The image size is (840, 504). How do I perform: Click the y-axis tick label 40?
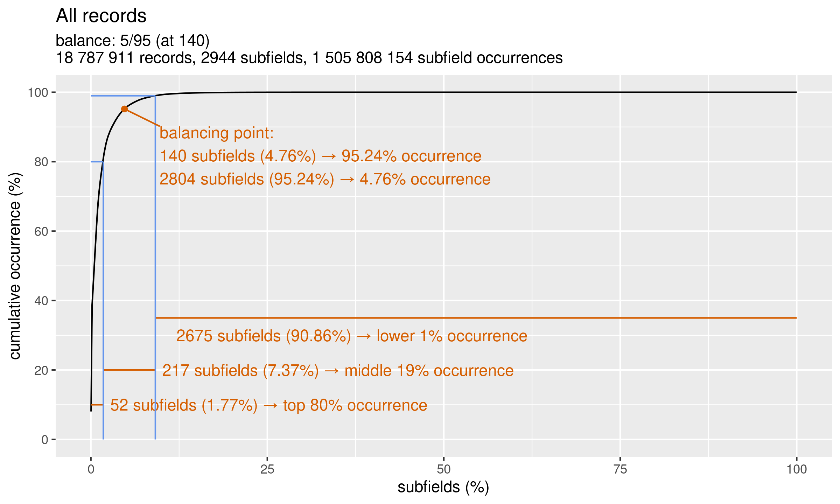point(41,301)
